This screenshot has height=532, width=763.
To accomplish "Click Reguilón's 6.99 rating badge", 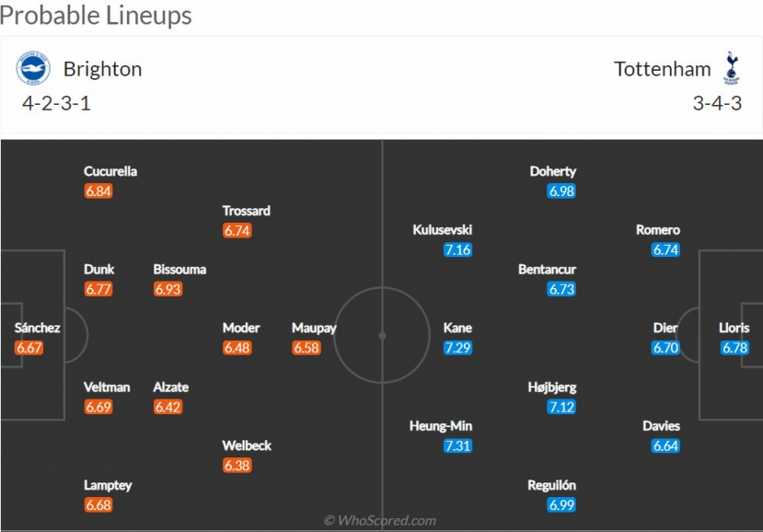I will pos(561,504).
